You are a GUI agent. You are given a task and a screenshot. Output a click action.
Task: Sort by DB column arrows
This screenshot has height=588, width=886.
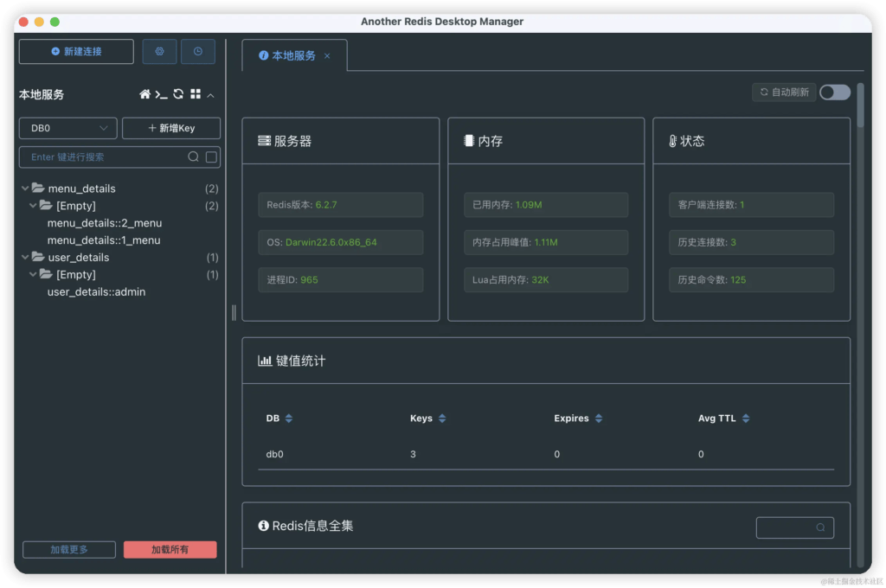[289, 419]
